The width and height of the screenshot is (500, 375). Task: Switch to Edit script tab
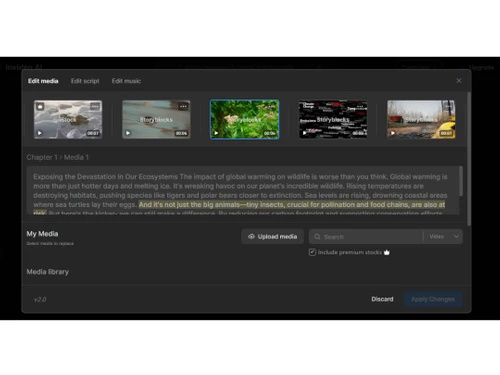point(85,81)
